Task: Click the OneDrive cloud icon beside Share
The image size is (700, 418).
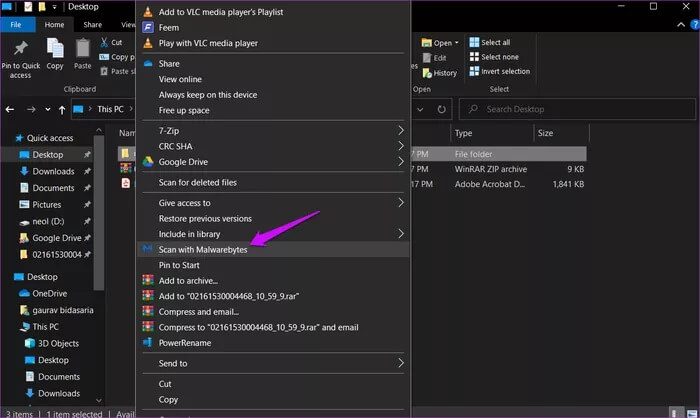Action: click(x=148, y=63)
